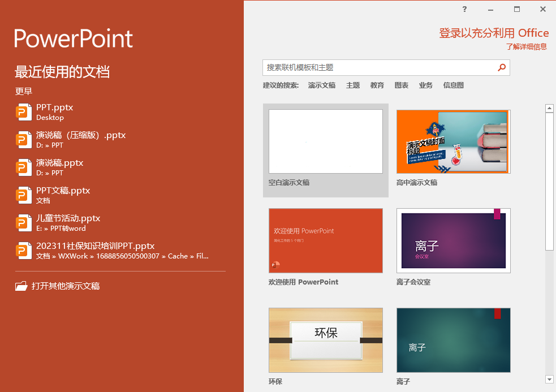Open recent file 儿童节活动.pptx
The height and width of the screenshot is (392, 556).
pos(120,222)
